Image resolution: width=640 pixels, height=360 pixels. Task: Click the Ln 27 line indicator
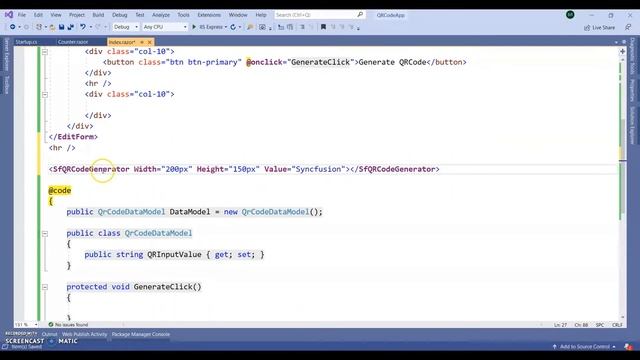coord(560,325)
